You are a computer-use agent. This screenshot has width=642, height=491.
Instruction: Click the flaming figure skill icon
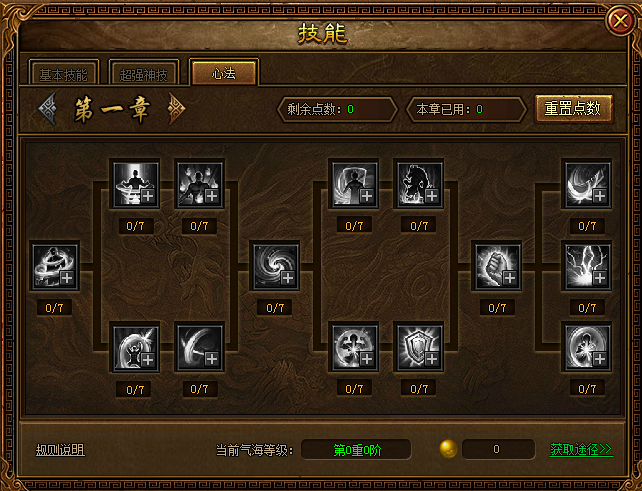click(x=200, y=184)
